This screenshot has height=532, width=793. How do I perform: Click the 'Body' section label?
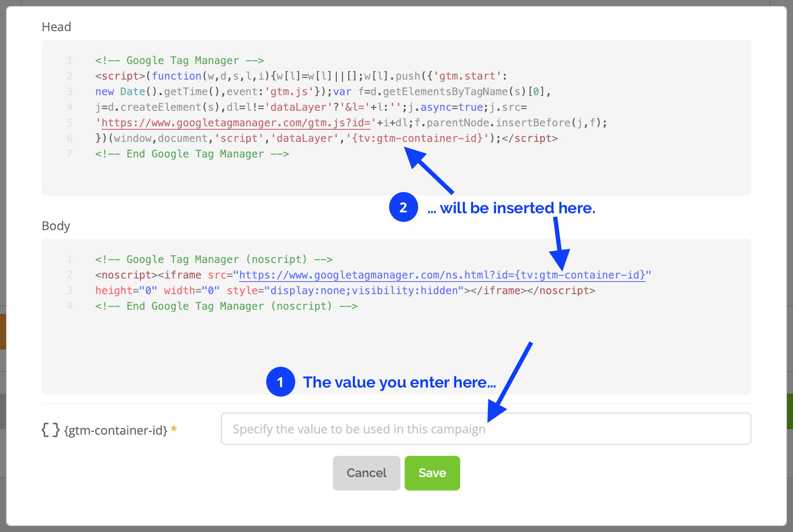pyautogui.click(x=56, y=226)
